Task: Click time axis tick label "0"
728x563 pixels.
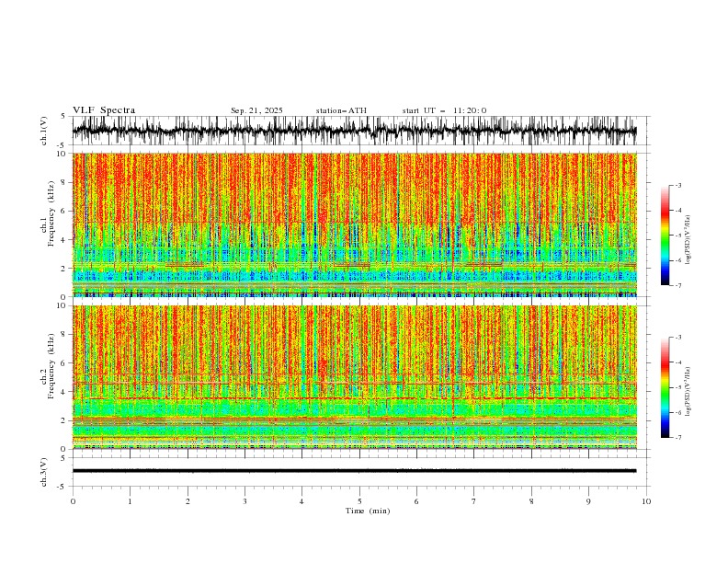Action: [x=73, y=501]
